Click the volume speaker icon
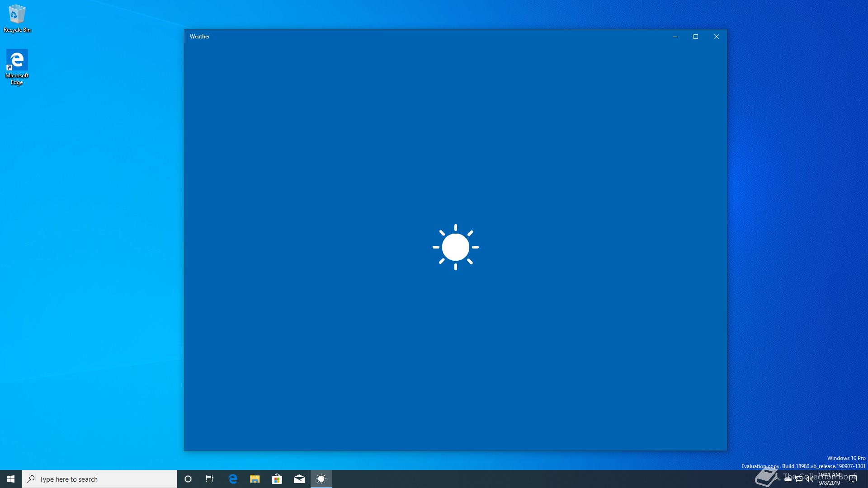Screen dimensions: 868x488 tap(810, 479)
